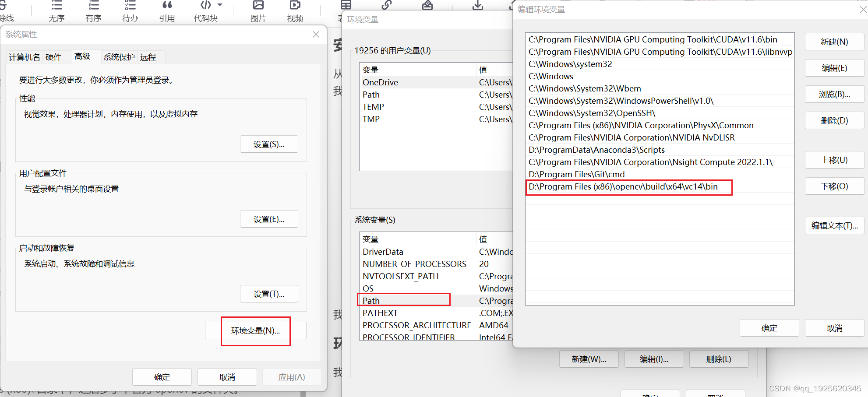Select NUMBER_OF_PROCESSORS system variable
This screenshot has height=397, width=868.
436,264
